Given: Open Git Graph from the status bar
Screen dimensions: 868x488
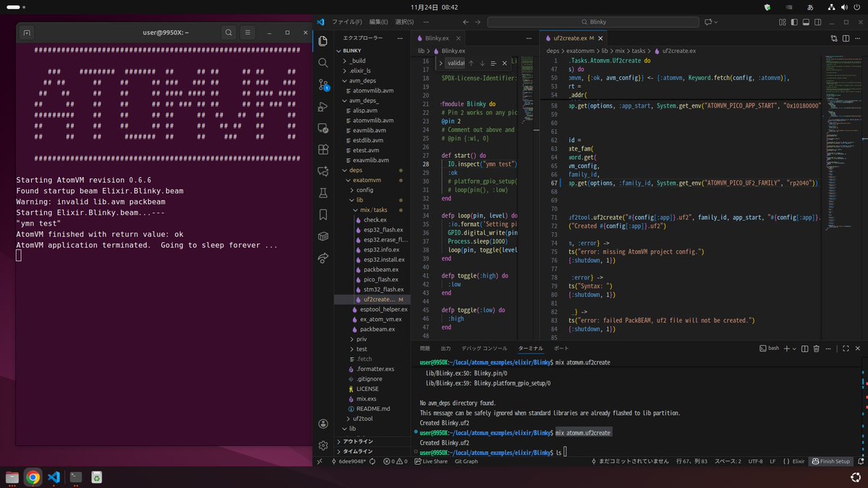Looking at the screenshot, I should (x=466, y=461).
